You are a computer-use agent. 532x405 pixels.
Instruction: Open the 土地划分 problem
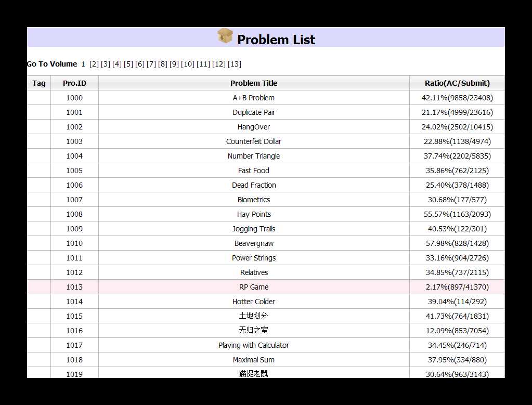[x=253, y=316]
